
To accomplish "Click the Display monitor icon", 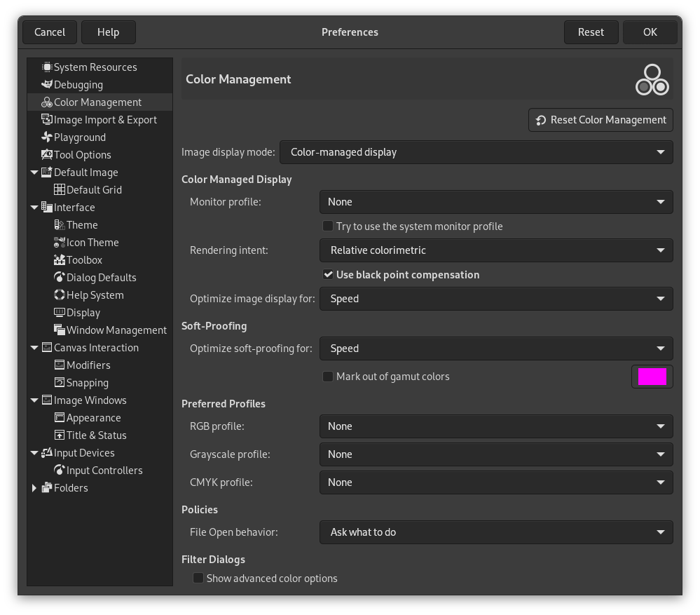I will pos(60,313).
